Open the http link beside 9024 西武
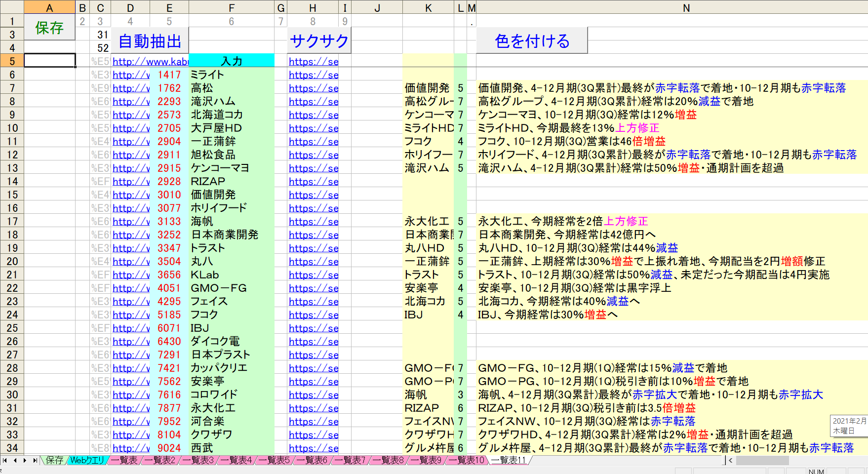The image size is (868, 474). (x=131, y=448)
